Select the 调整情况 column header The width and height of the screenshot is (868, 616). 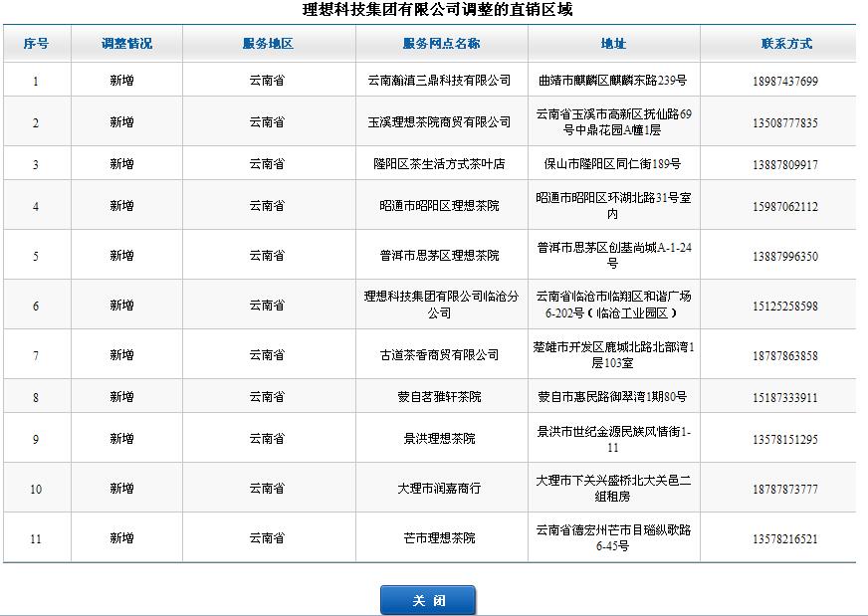point(126,44)
